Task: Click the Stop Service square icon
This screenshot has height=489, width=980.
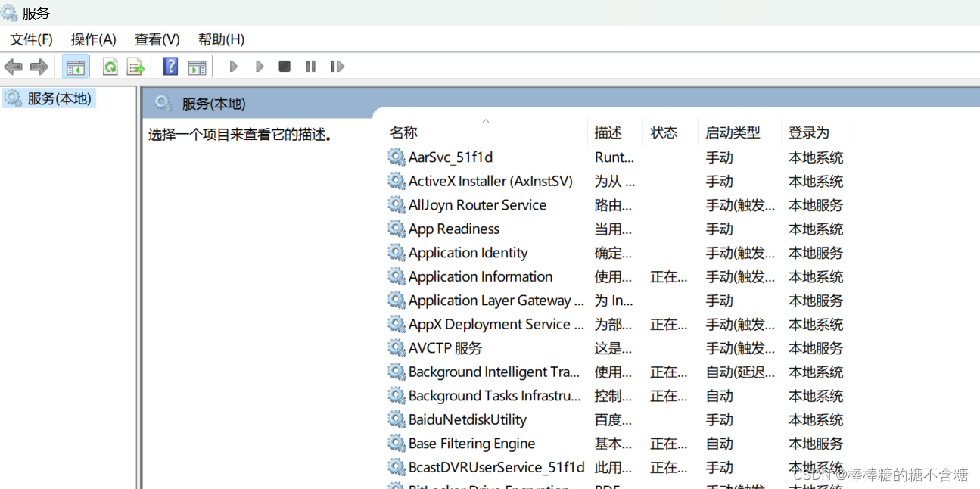Action: pos(285,67)
